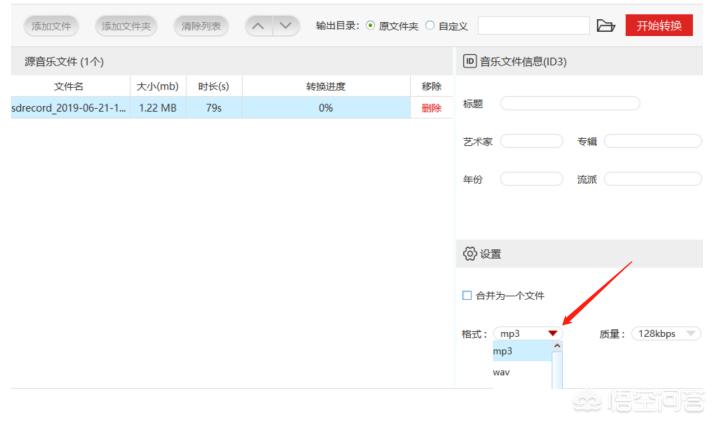
Task: Click the 0% conversion progress cell
Action: tap(326, 108)
